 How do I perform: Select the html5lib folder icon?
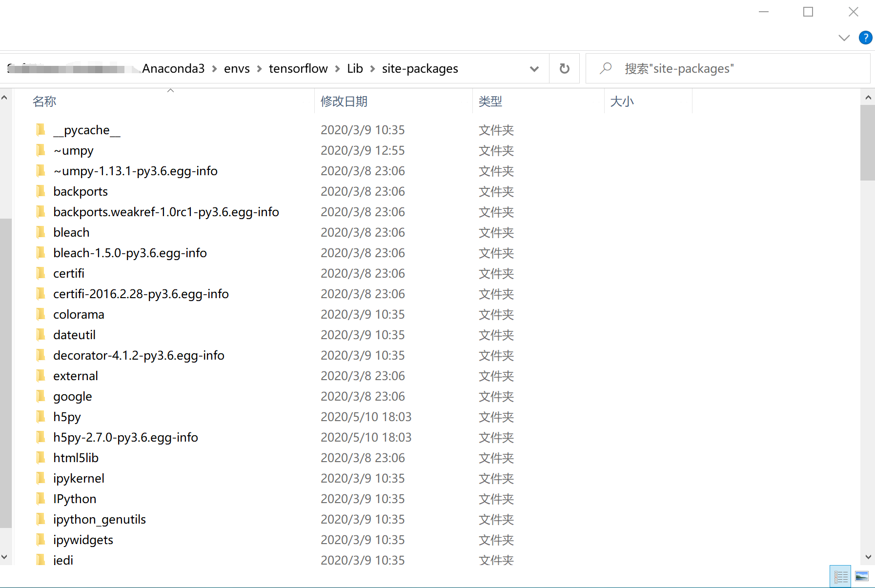(41, 458)
